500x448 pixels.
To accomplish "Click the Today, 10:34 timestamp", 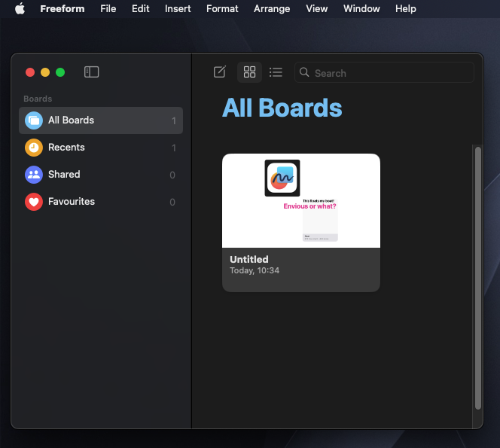I will [x=255, y=270].
